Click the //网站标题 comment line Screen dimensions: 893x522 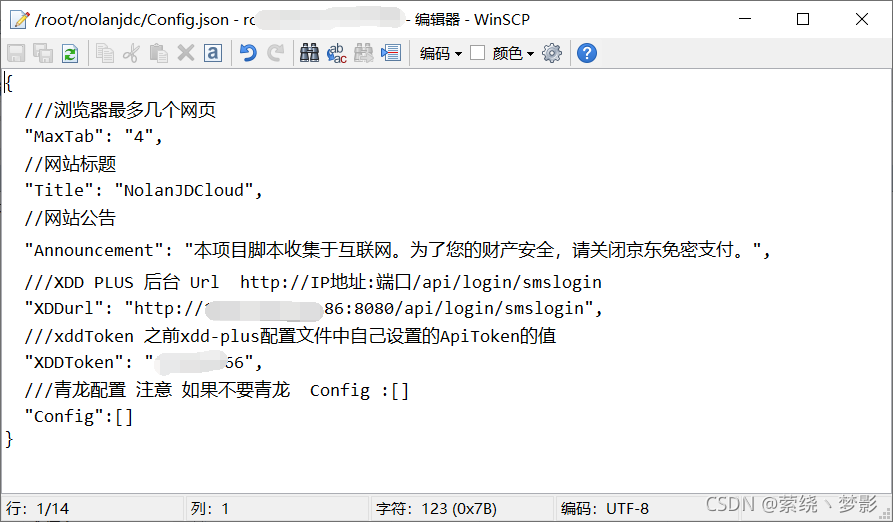click(x=70, y=164)
